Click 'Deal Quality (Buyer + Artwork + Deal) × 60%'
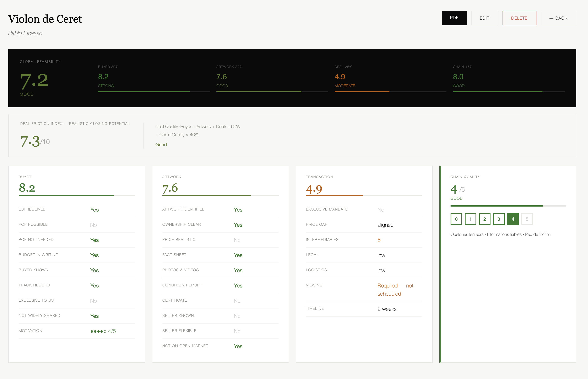The image size is (588, 379). [x=198, y=126]
